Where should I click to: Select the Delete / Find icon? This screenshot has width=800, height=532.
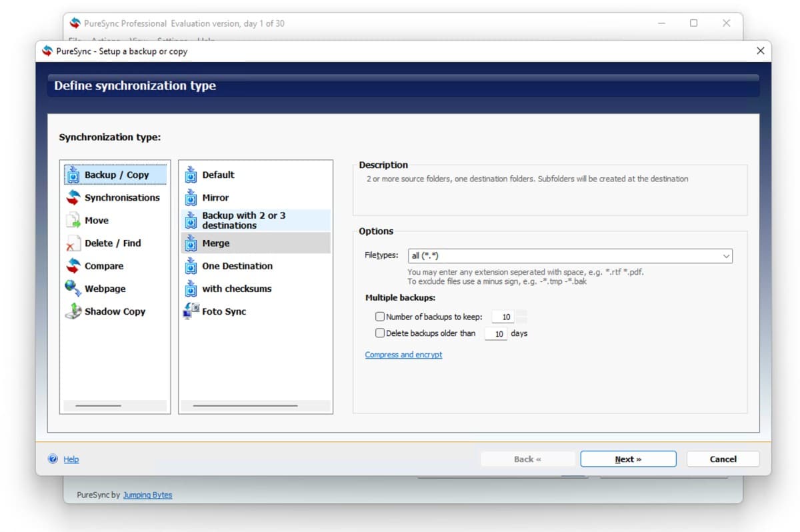point(73,244)
